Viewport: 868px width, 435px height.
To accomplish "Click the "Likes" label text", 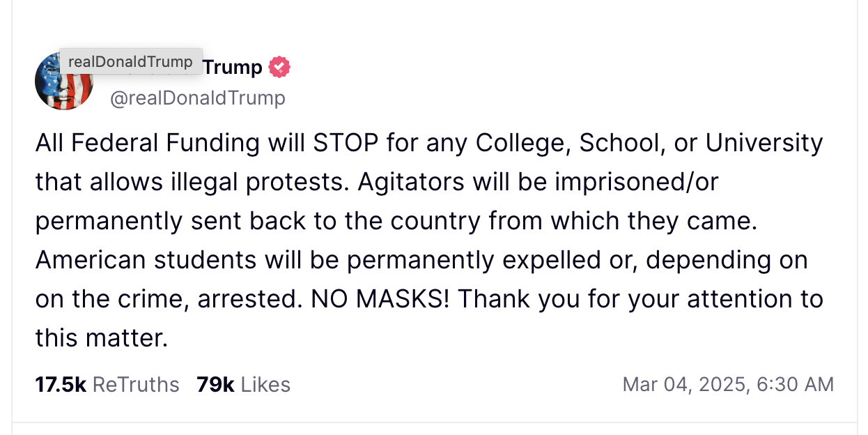I will (265, 384).
